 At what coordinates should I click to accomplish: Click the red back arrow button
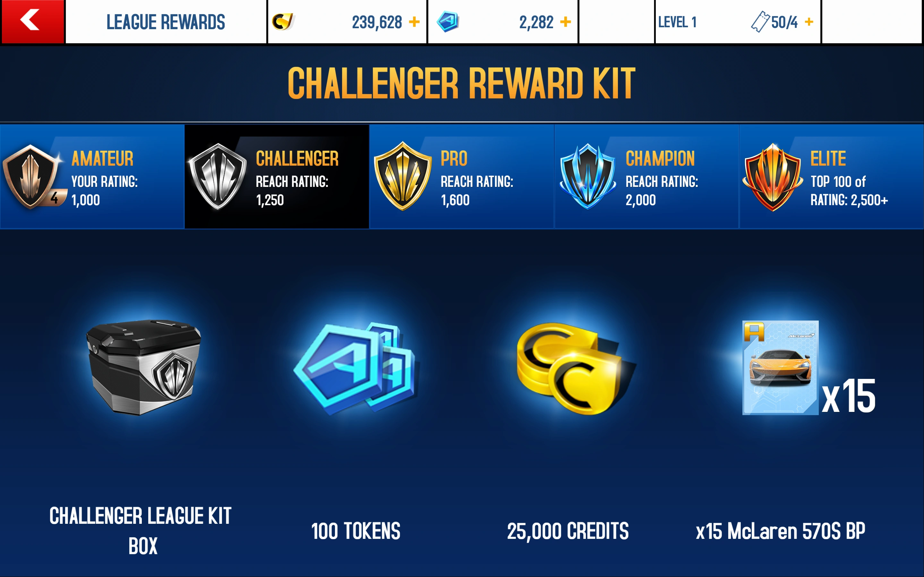tap(32, 21)
